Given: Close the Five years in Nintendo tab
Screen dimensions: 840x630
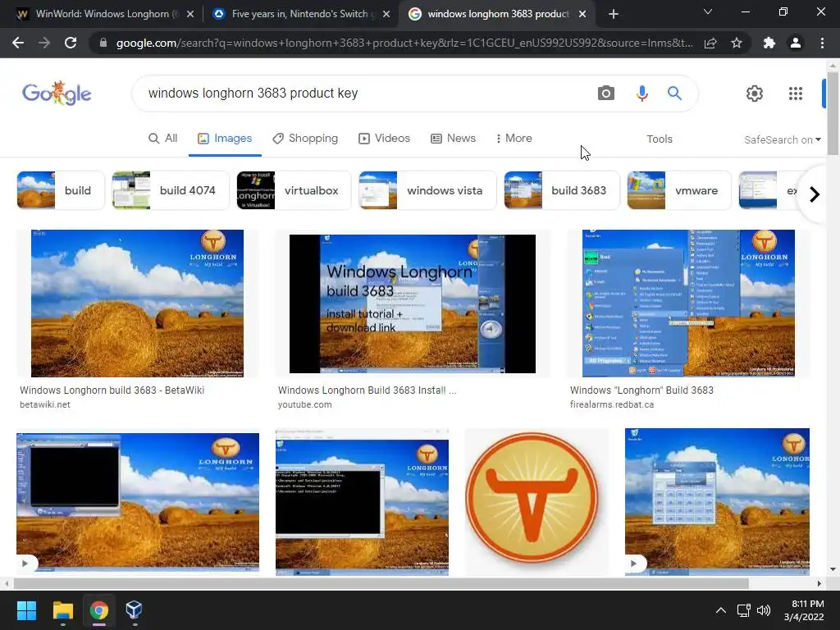Looking at the screenshot, I should tap(386, 15).
